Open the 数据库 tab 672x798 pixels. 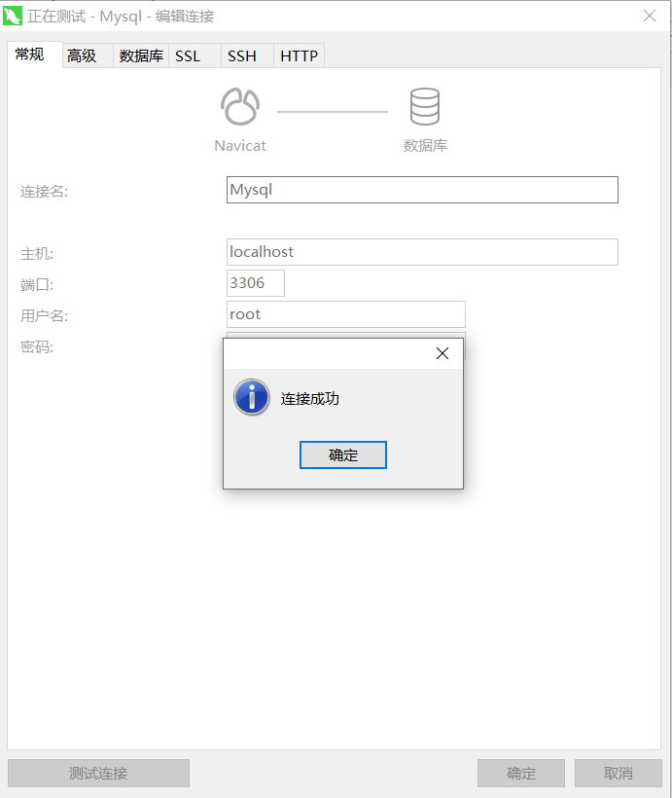141,55
